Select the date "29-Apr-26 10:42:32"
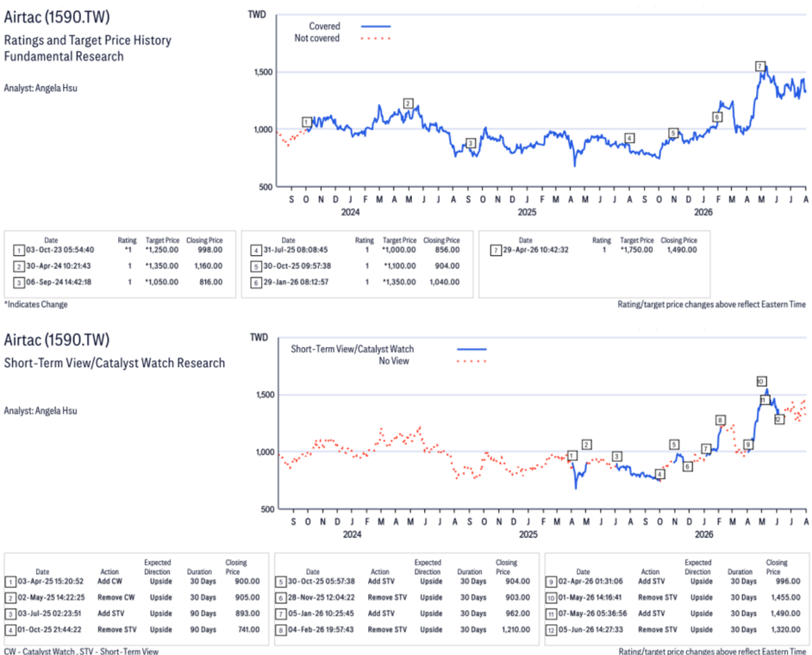812x655 pixels. 535,250
